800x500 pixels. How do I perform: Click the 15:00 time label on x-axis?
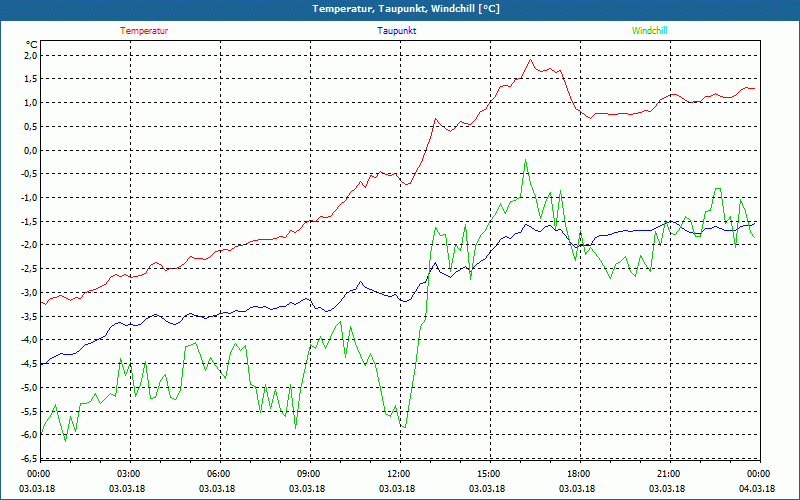tap(488, 474)
